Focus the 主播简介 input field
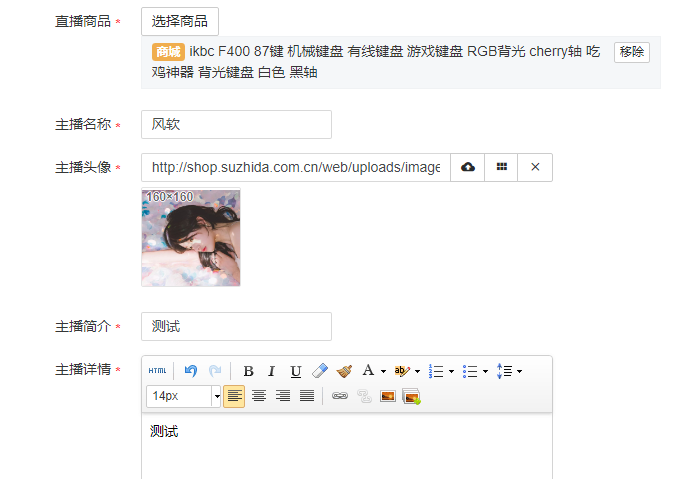The image size is (689, 479). tap(236, 327)
